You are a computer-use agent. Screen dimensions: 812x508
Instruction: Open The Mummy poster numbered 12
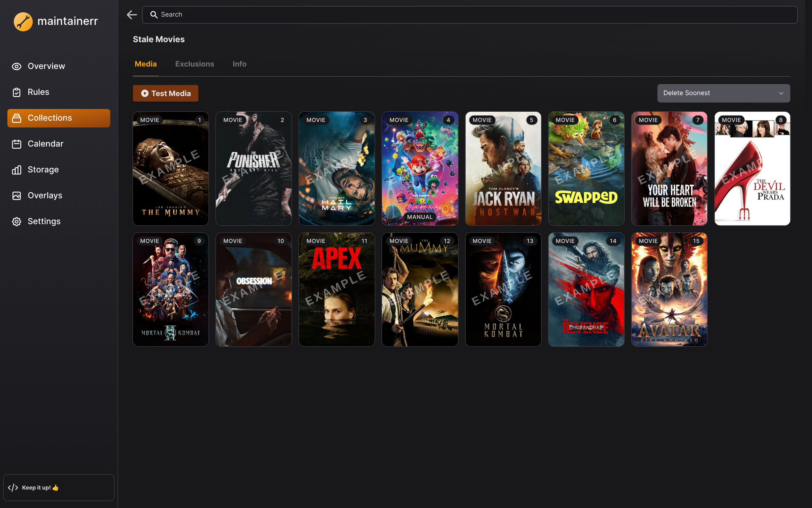pos(420,290)
